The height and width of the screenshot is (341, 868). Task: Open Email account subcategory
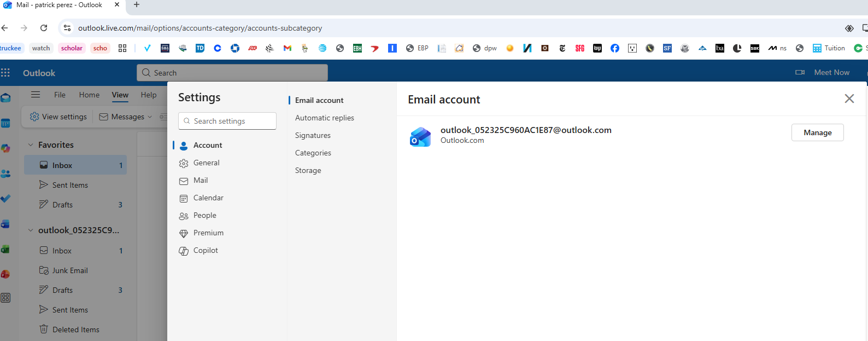pos(319,100)
